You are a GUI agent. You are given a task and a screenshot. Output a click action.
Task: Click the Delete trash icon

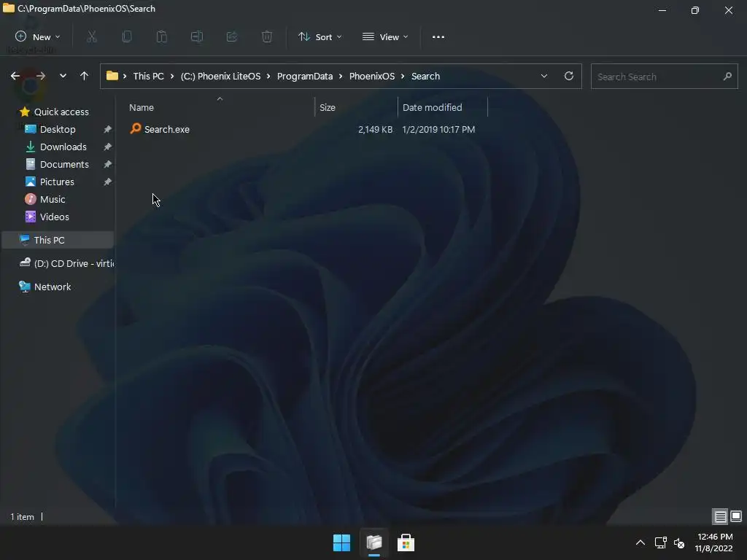[x=267, y=36]
